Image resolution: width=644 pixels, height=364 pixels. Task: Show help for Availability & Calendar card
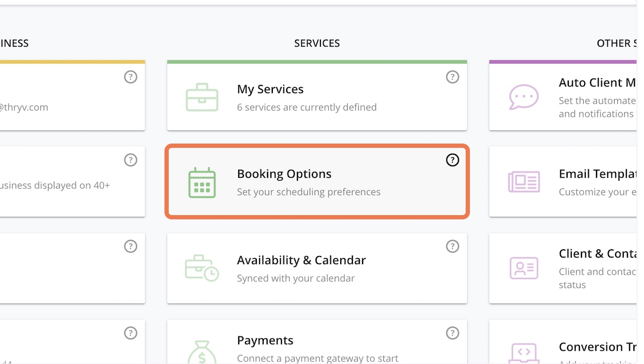pos(452,246)
